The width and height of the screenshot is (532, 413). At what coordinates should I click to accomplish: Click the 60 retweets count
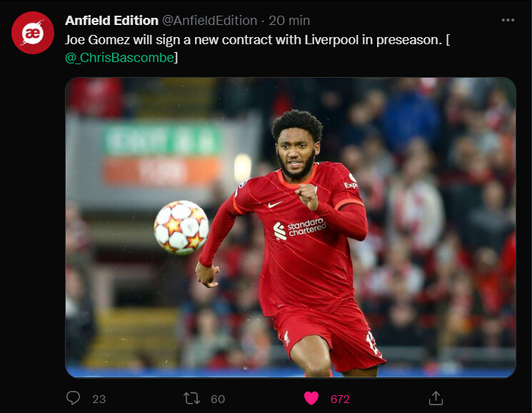[x=218, y=399]
